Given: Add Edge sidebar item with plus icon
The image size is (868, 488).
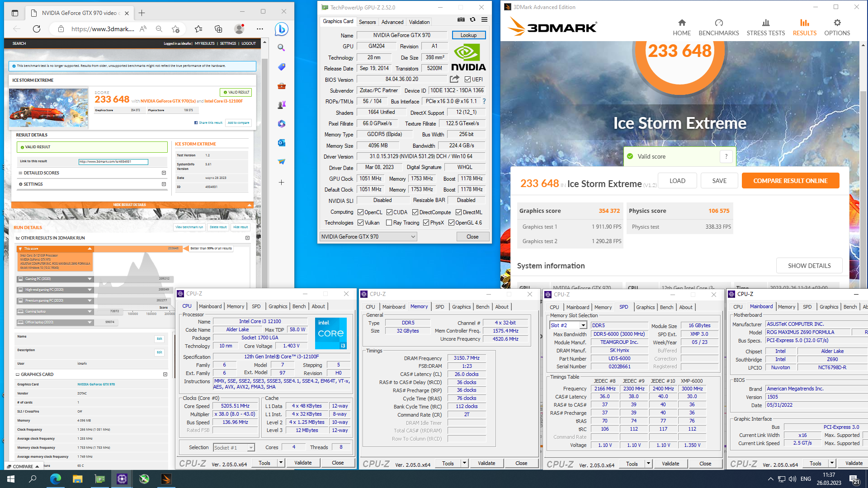Looking at the screenshot, I should (x=281, y=182).
